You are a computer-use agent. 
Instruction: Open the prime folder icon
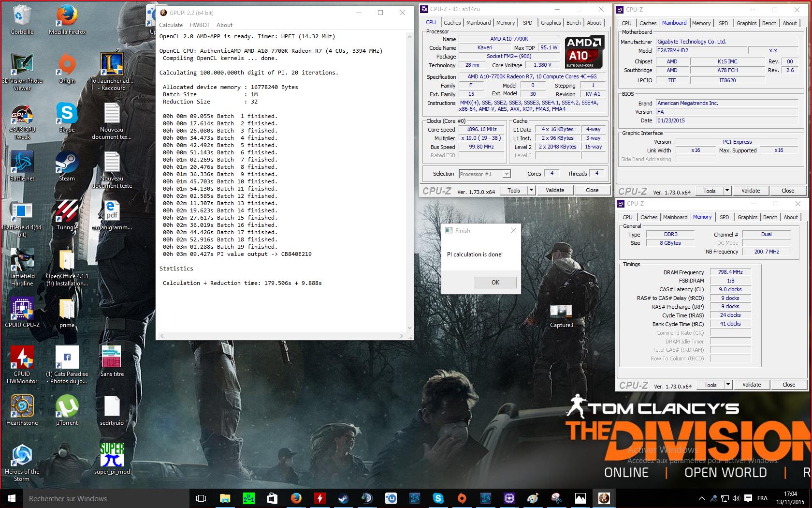point(67,313)
